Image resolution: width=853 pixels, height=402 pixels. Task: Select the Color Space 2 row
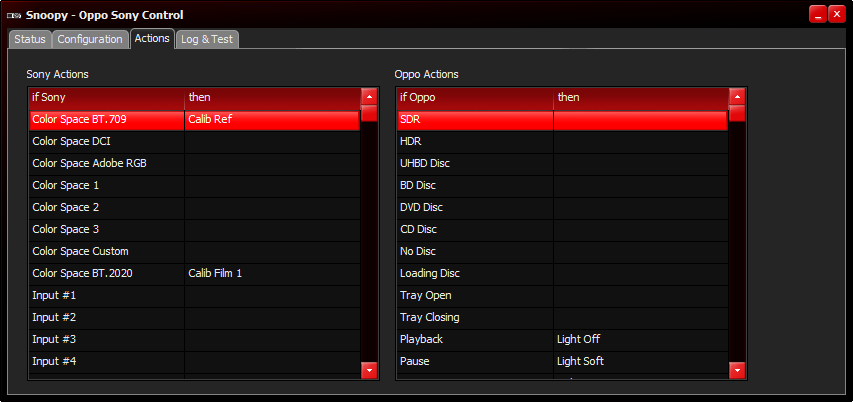194,208
